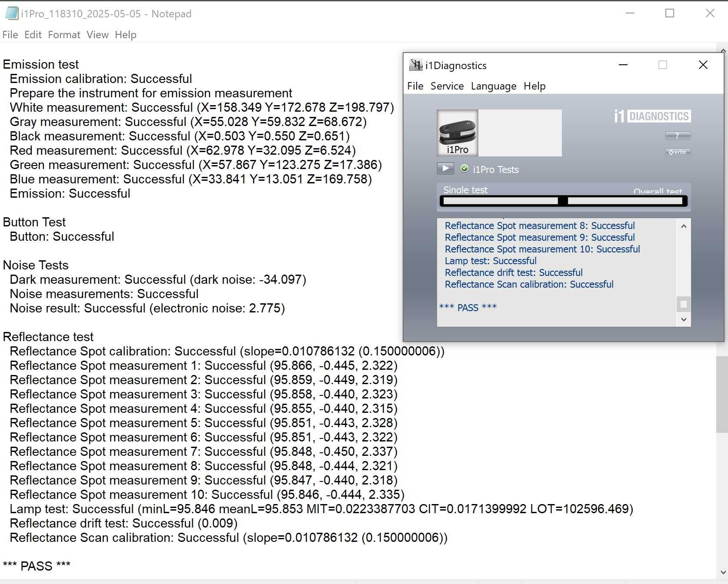
Task: Click 'Noise Tests' heading in Notepad
Action: coord(36,265)
